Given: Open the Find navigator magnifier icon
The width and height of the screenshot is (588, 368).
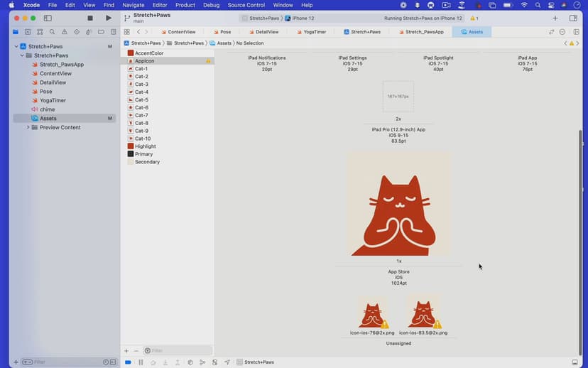Looking at the screenshot, I should pos(52,32).
